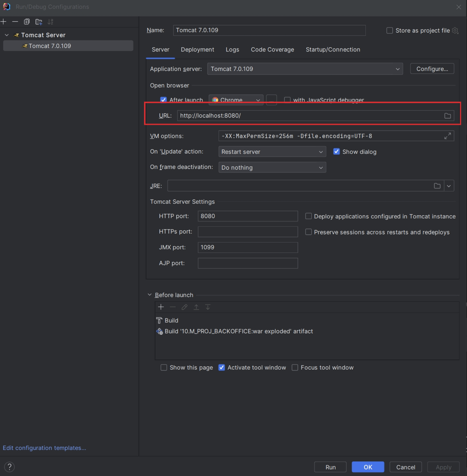
Task: Add a Before launch task
Action: (x=161, y=307)
